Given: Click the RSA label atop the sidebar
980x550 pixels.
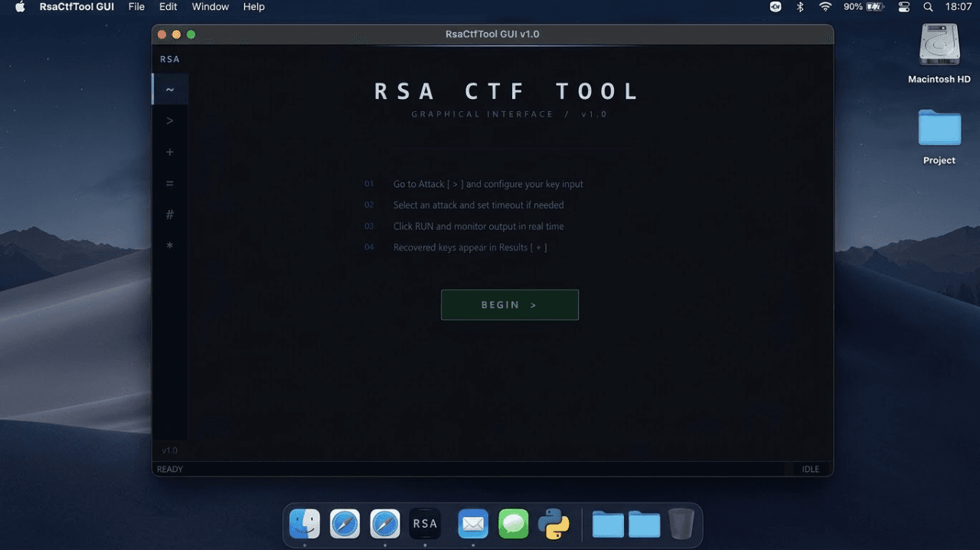Looking at the screenshot, I should [169, 58].
